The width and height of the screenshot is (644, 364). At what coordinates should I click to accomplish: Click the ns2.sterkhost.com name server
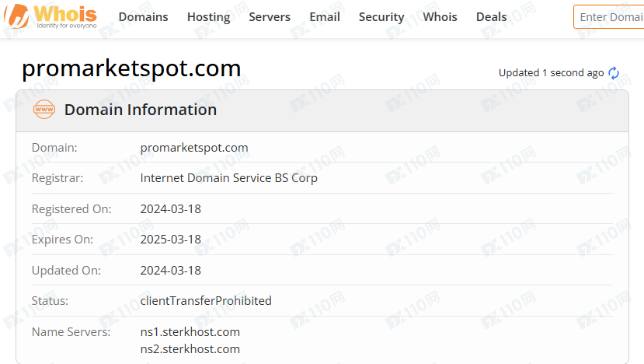(x=190, y=348)
